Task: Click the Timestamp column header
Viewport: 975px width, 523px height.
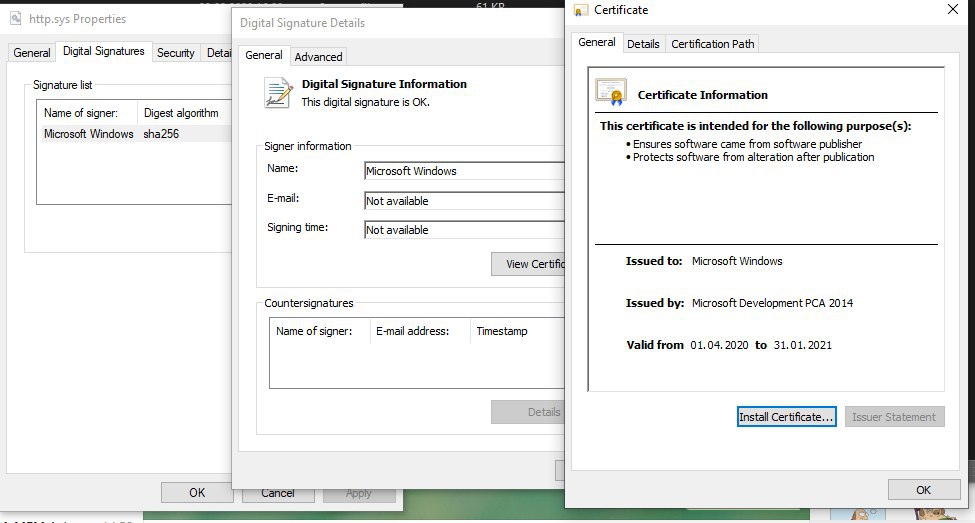Action: (x=517, y=331)
